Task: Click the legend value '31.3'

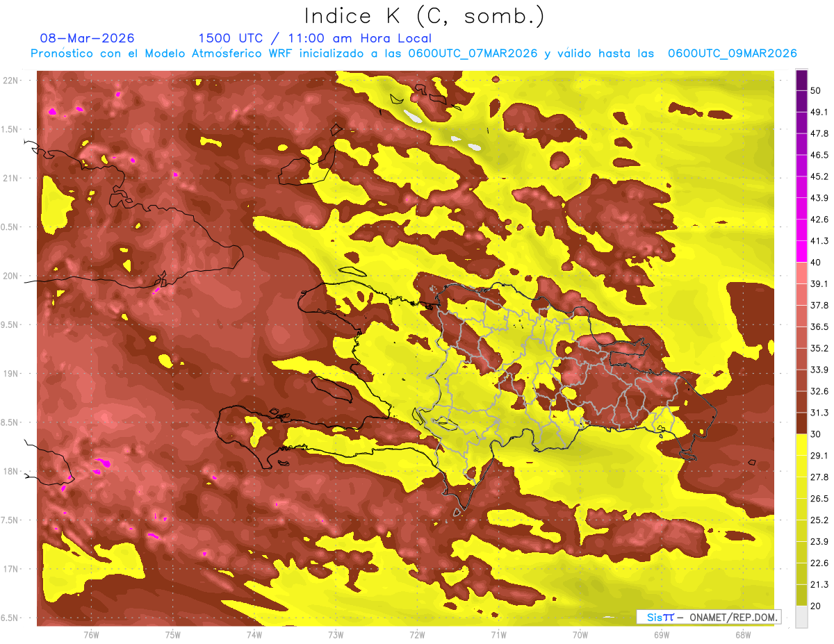Action: pyautogui.click(x=819, y=413)
